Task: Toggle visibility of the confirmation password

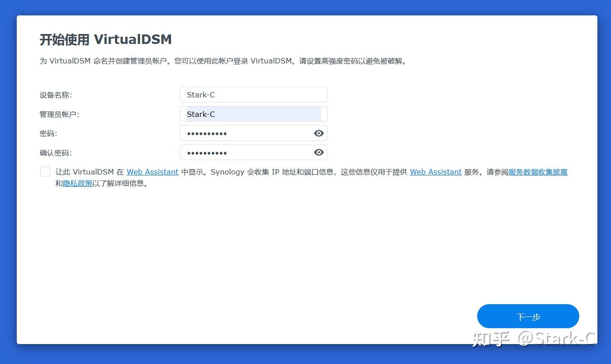Action: pyautogui.click(x=318, y=152)
